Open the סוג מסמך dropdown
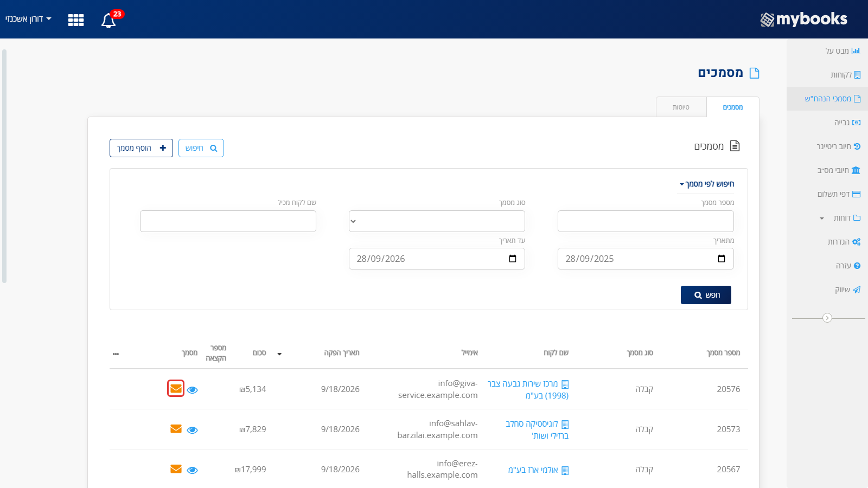 437,221
